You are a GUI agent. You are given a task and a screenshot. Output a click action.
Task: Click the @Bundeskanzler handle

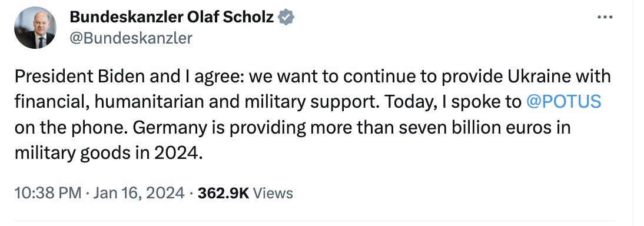click(131, 38)
